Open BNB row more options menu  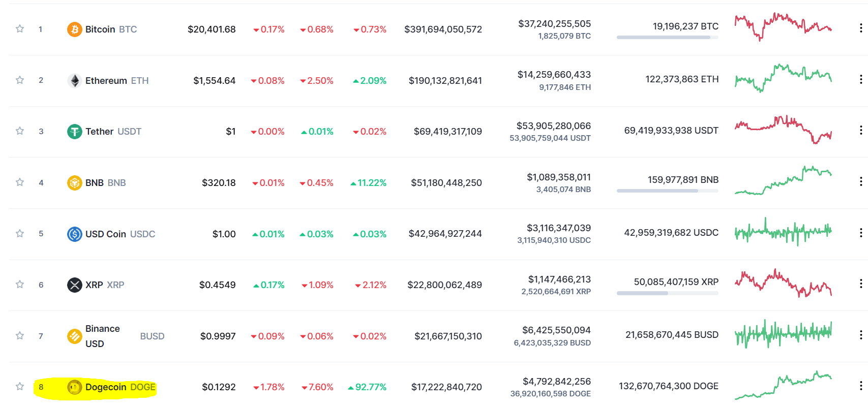860,181
